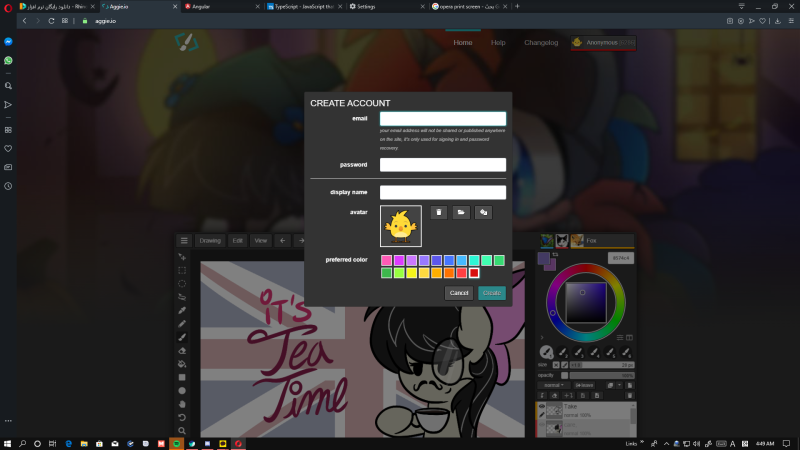Open WhatsApp in Opera sidebar

pyautogui.click(x=8, y=60)
